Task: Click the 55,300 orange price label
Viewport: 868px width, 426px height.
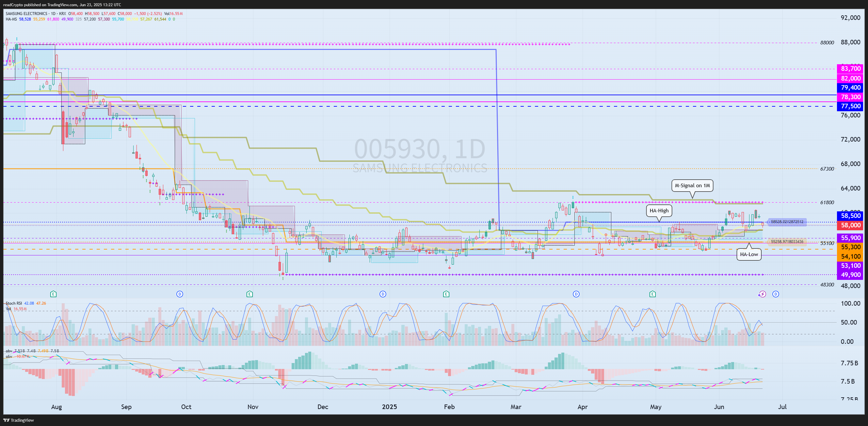Action: click(850, 247)
